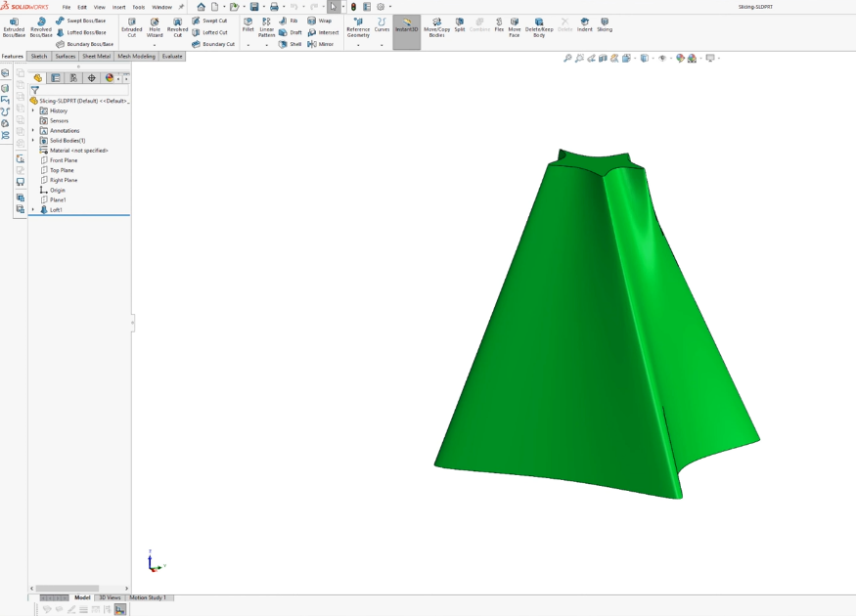Screen dimensions: 856x616
Task: Expand the Loft1 feature node
Action: pos(33,210)
